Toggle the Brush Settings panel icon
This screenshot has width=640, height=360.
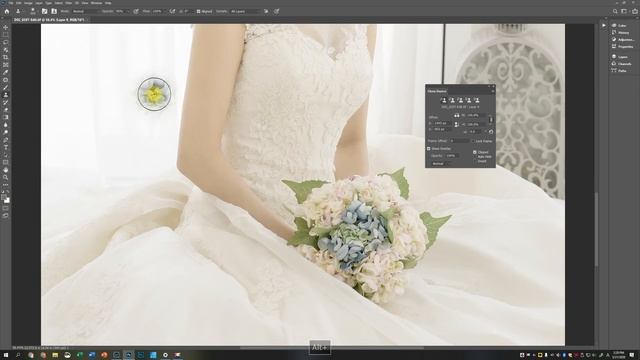44,11
